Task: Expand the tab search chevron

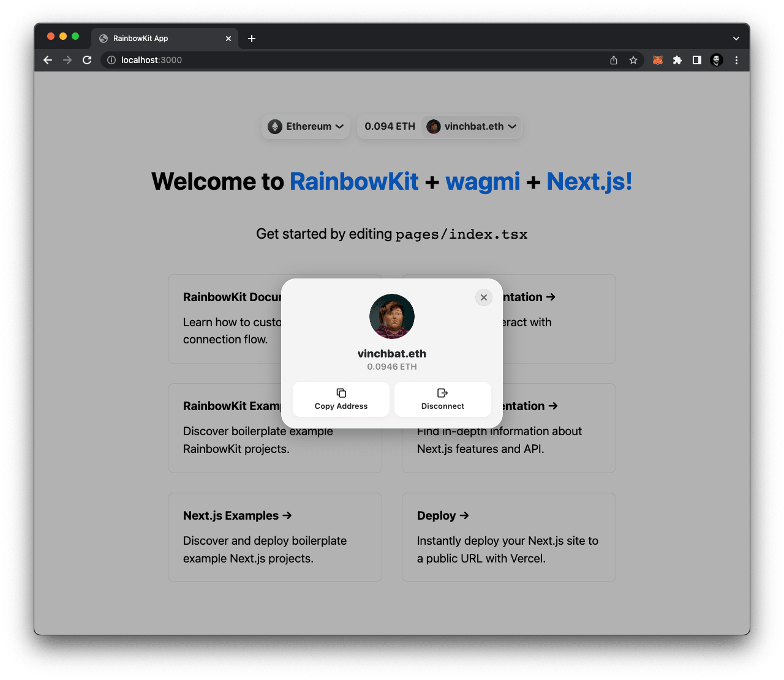Action: point(736,39)
